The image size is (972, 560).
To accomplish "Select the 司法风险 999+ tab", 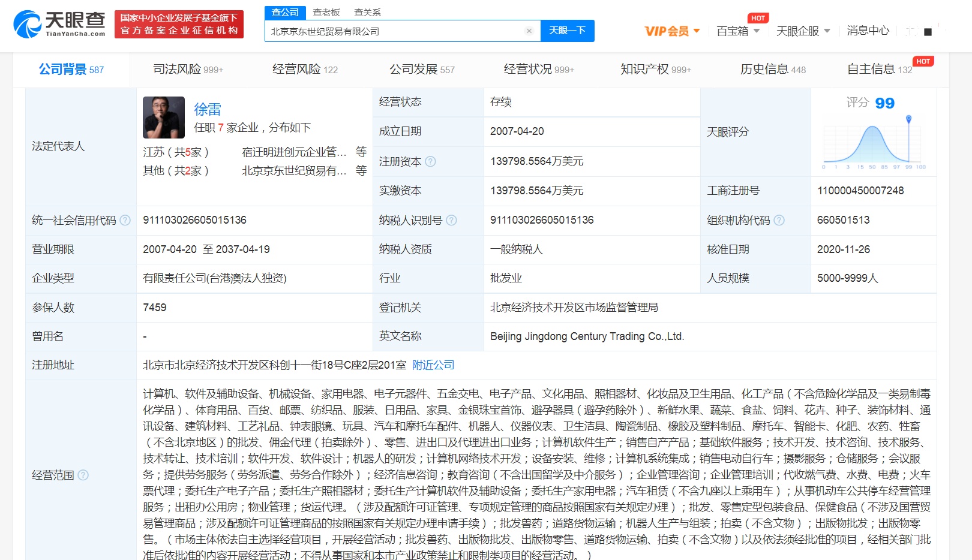I will [188, 70].
